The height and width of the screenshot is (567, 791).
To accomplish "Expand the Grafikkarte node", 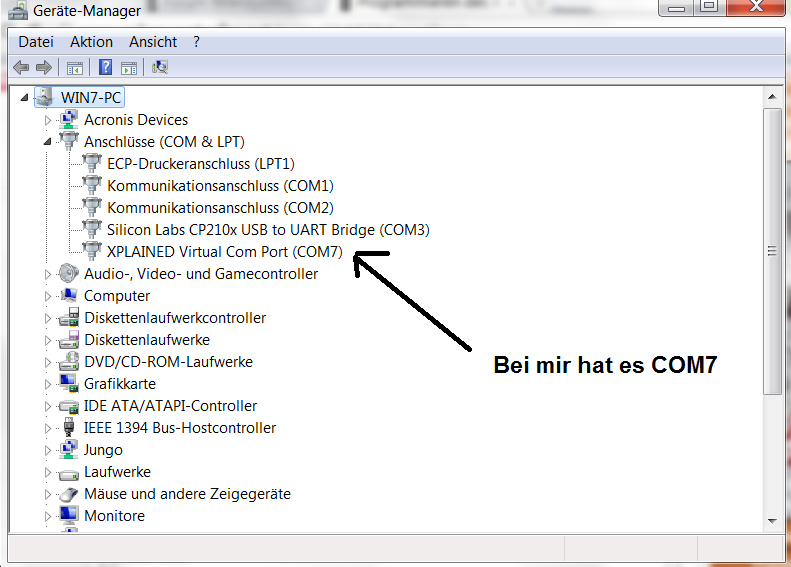I will coord(48,384).
